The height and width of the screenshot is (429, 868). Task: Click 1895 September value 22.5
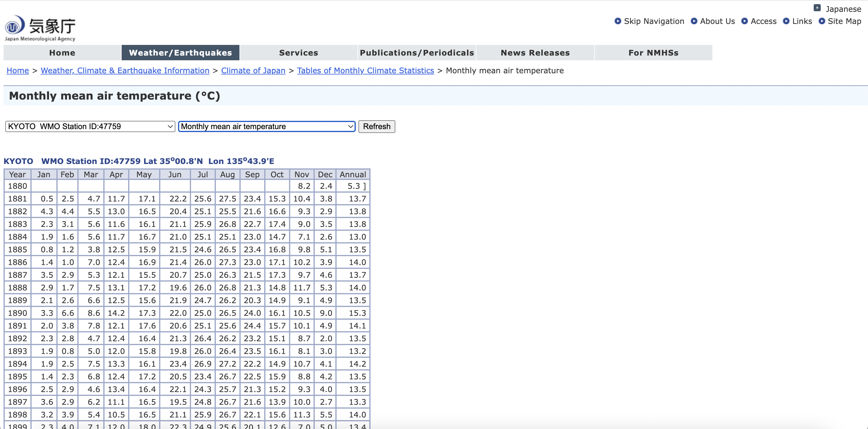252,376
